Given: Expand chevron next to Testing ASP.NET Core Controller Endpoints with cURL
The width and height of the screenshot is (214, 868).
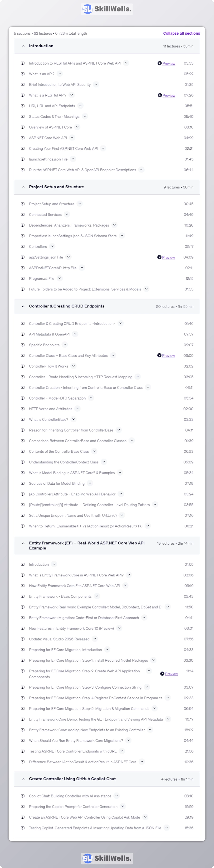Looking at the screenshot, I should (x=122, y=751).
